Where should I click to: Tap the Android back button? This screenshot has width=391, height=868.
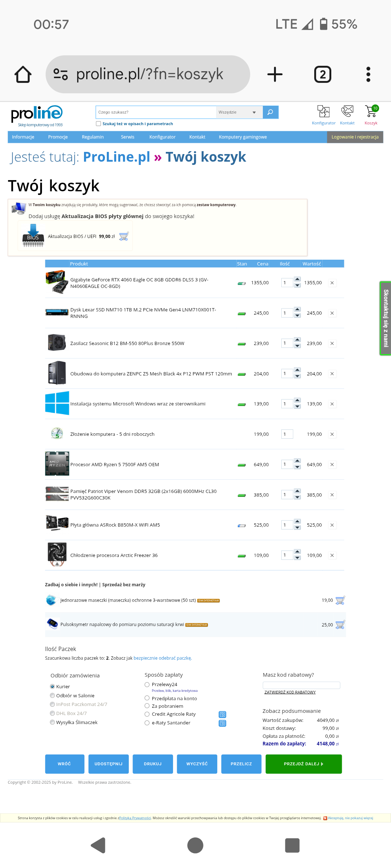pyautogui.click(x=98, y=845)
